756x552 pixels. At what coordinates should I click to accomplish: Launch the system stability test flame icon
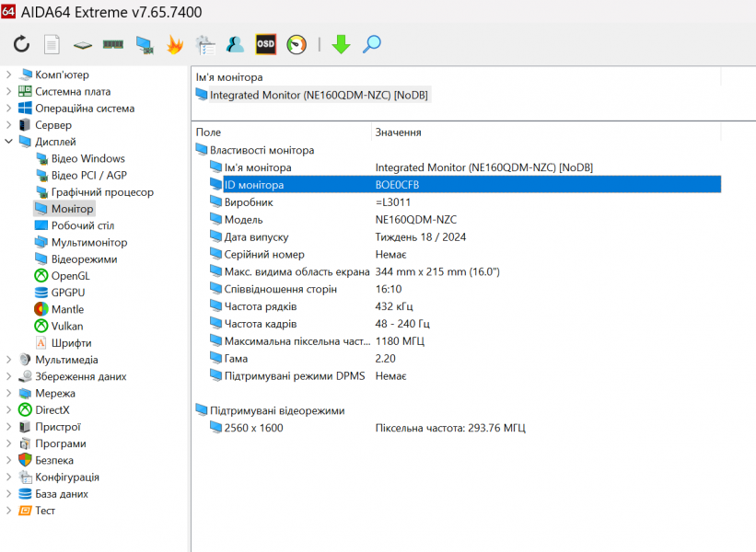click(x=175, y=45)
